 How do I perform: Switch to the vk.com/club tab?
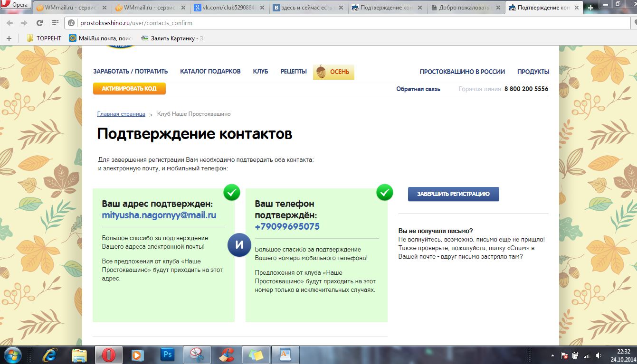pos(231,8)
